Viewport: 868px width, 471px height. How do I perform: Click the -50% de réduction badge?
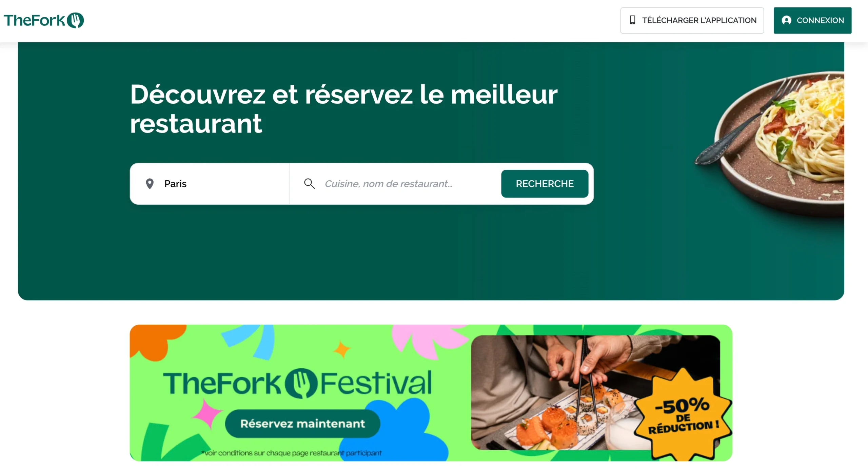tap(683, 415)
